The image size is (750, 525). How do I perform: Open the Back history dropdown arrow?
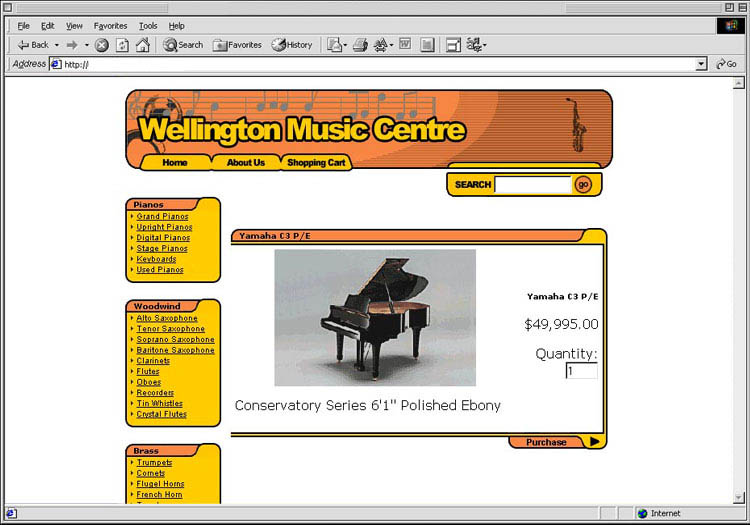tap(56, 45)
